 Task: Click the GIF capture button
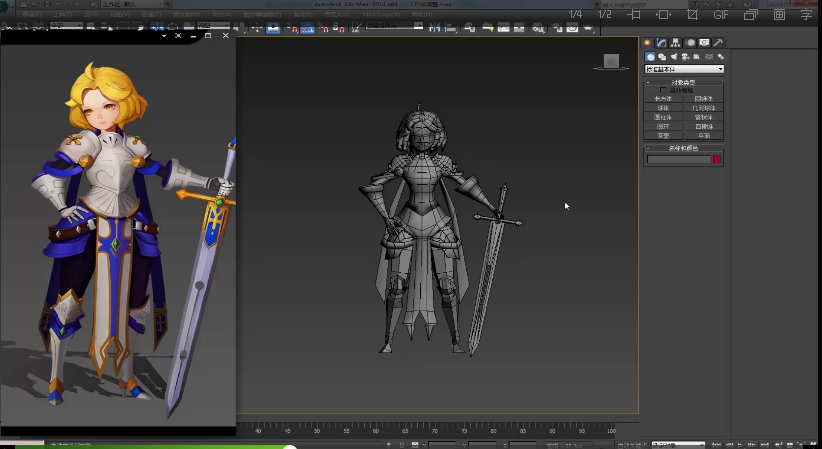pos(720,15)
